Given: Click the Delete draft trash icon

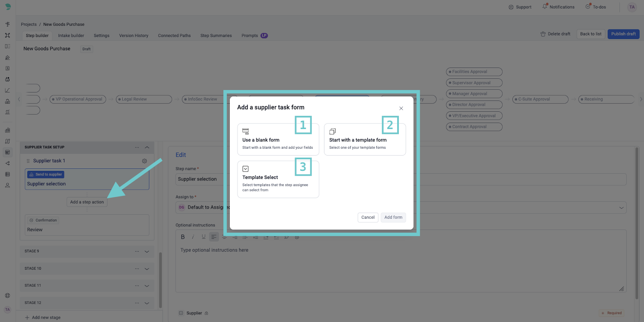Looking at the screenshot, I should (543, 34).
